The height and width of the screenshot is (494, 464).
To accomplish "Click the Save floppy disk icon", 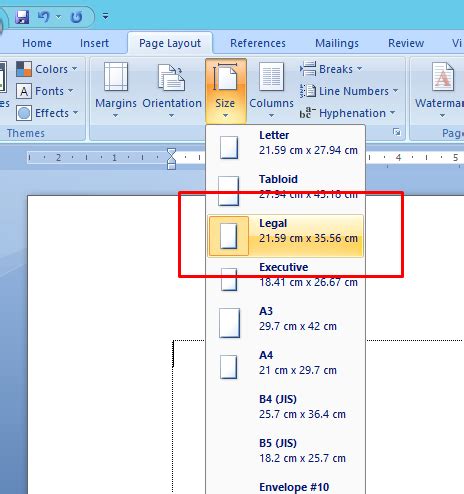I will point(22,16).
